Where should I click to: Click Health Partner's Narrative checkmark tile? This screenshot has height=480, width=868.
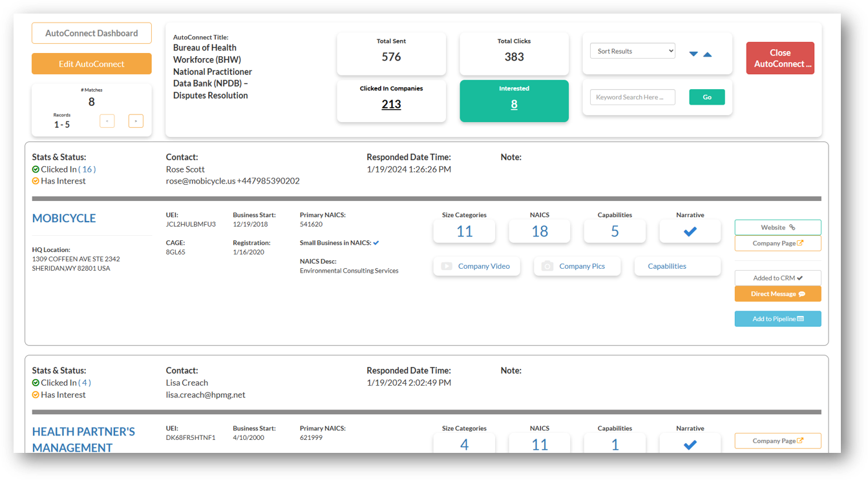(690, 444)
